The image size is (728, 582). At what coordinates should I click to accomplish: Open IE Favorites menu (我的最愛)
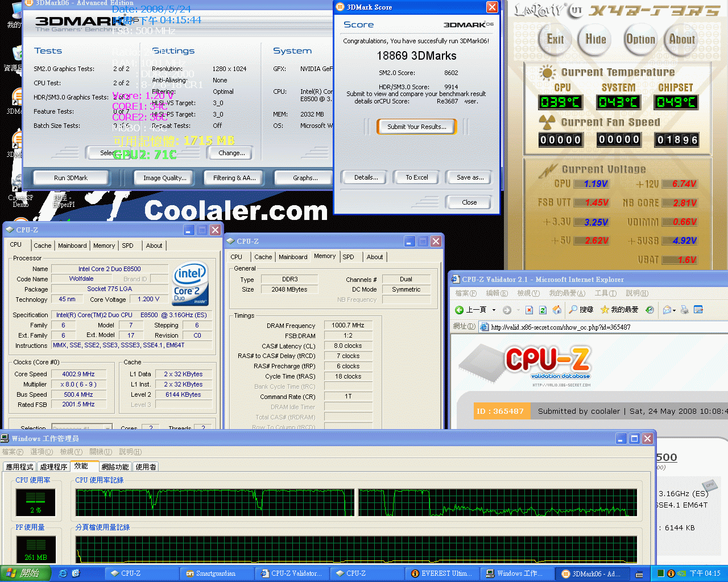point(566,293)
